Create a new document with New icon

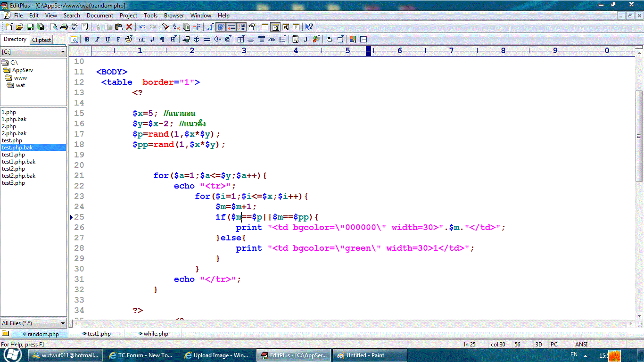pos(9,27)
